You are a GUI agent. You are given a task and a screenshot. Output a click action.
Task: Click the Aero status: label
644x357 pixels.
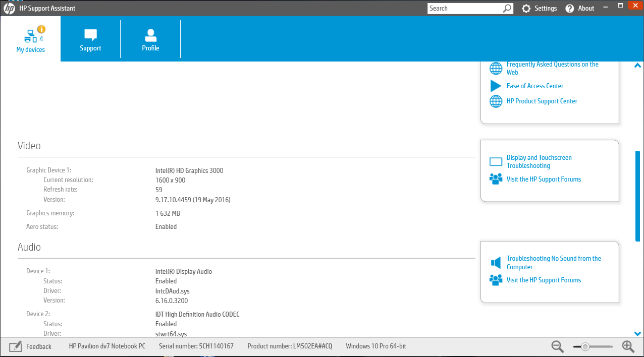[x=42, y=227]
